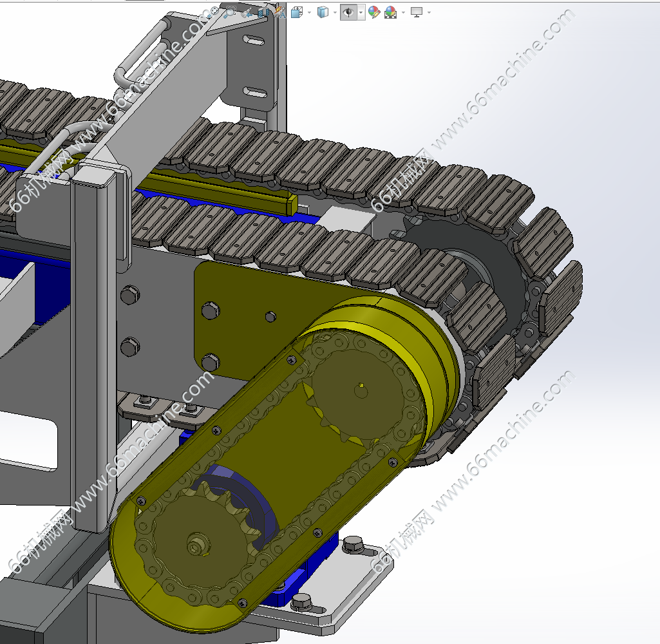Viewport: 660px width, 644px height.
Task: Click the Dynamic Annotation Views icon
Action: 279,12
